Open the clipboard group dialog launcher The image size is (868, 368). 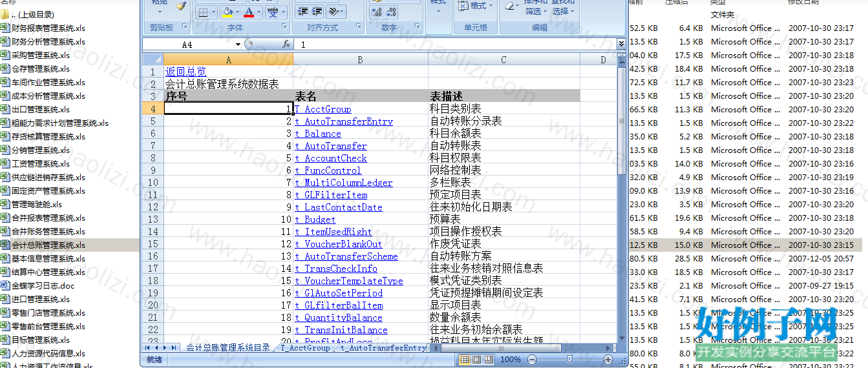click(185, 27)
